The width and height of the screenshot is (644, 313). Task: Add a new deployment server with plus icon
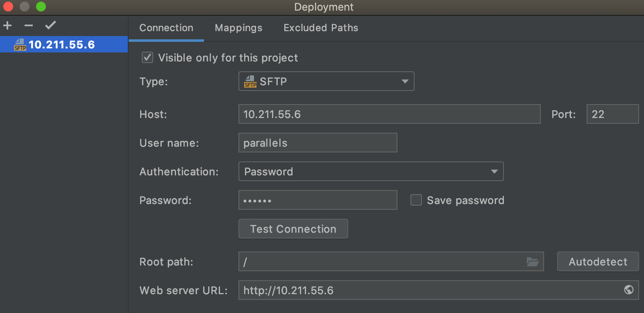point(7,25)
